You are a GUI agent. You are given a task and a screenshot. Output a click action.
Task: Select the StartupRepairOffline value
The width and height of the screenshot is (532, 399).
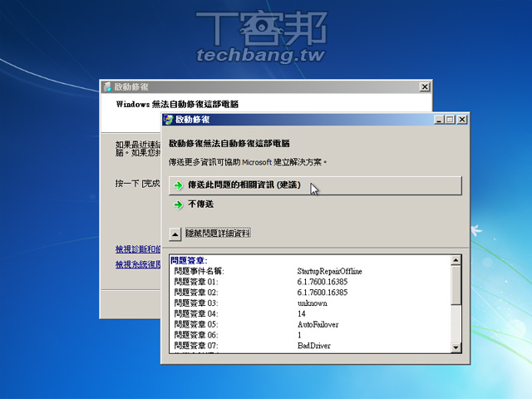[x=329, y=271]
